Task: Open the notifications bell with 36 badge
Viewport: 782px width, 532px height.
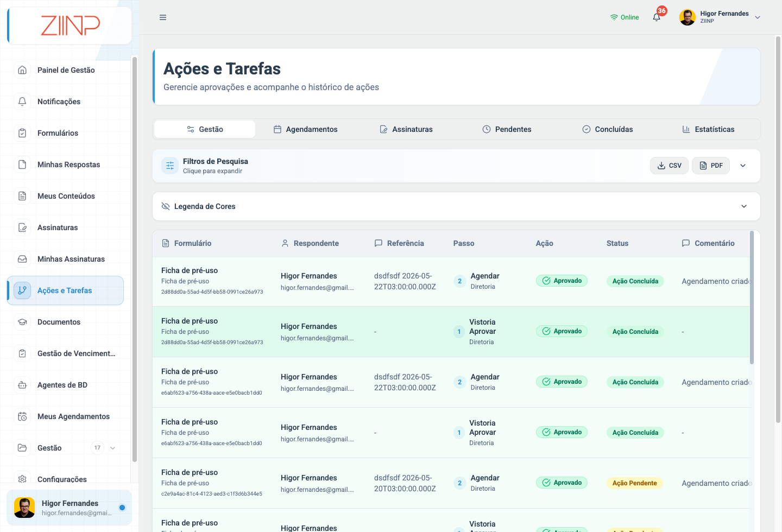Action: point(657,17)
